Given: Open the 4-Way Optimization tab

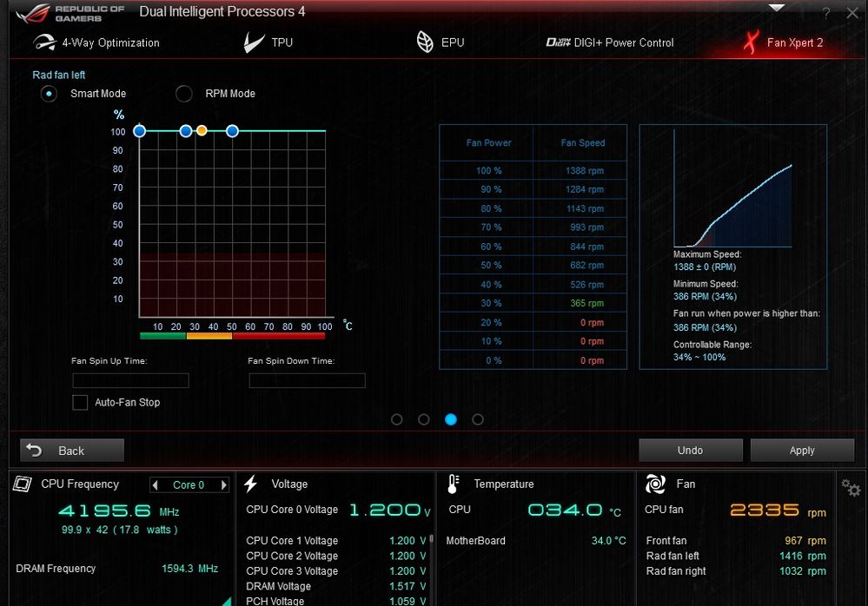Looking at the screenshot, I should [96, 43].
